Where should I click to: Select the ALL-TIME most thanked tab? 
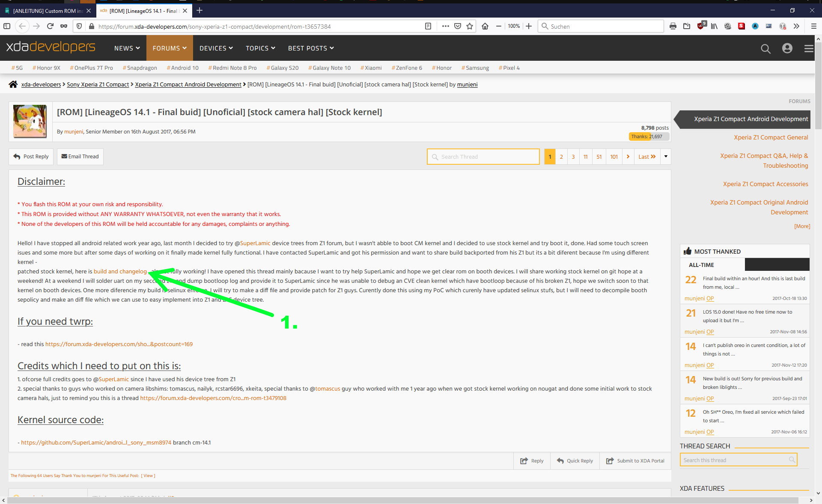pyautogui.click(x=712, y=265)
